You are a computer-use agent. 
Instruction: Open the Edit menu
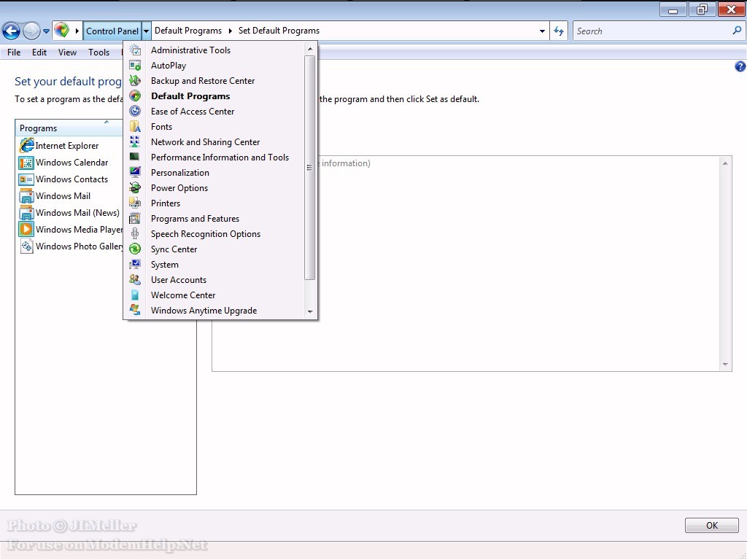(39, 52)
